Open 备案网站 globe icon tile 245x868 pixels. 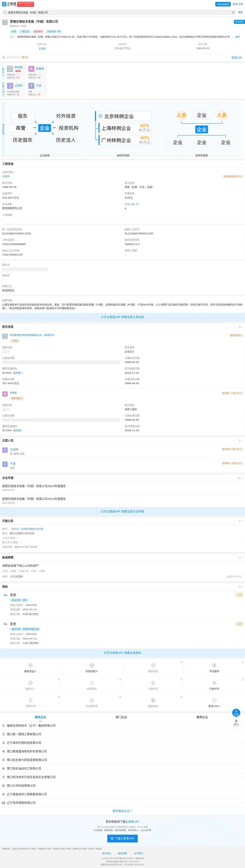(x=153, y=703)
